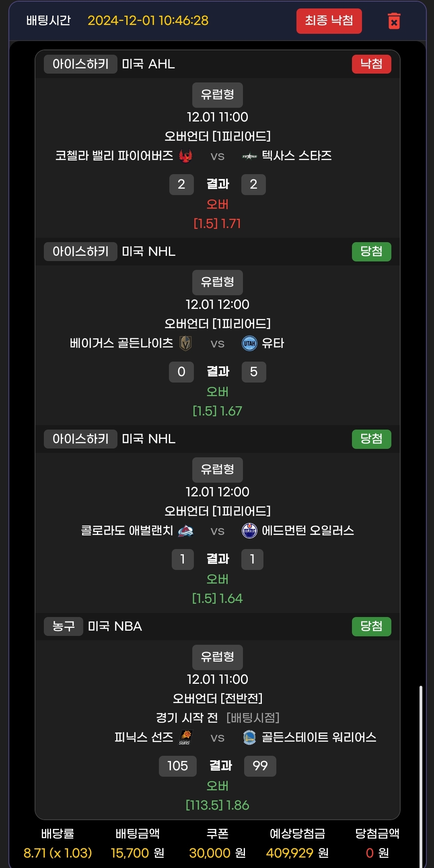Click the Vegas Golden Knights logo
Screen dimensions: 434x868
coord(185,343)
